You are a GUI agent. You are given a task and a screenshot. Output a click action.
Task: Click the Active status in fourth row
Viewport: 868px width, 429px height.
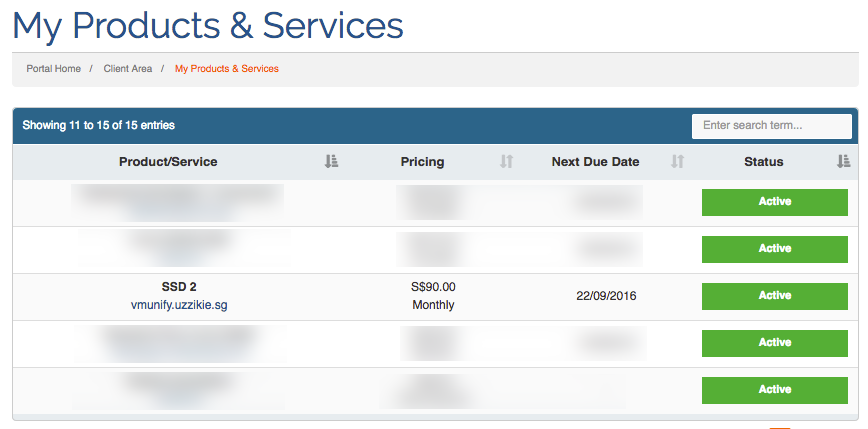(x=775, y=343)
